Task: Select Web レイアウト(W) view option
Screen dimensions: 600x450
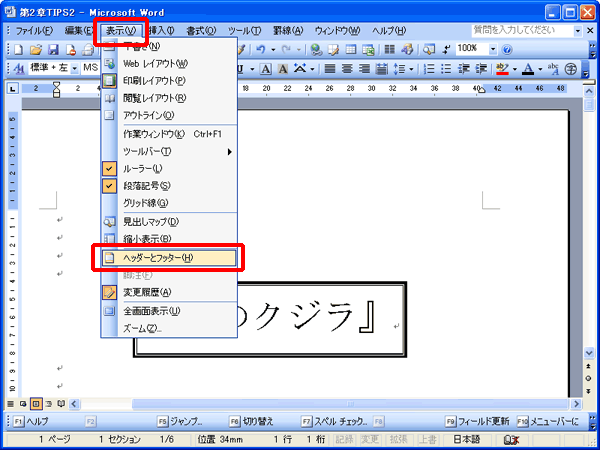Action: coord(169,64)
